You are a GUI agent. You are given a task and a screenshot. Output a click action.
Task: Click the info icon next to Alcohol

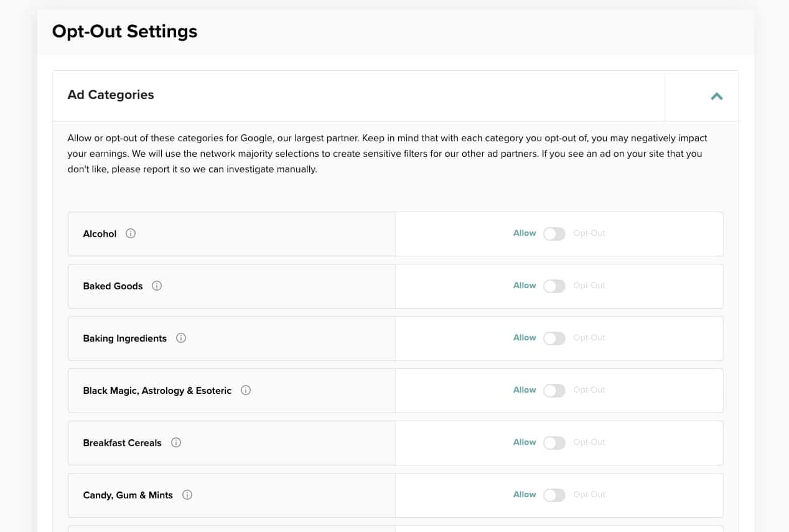point(130,233)
